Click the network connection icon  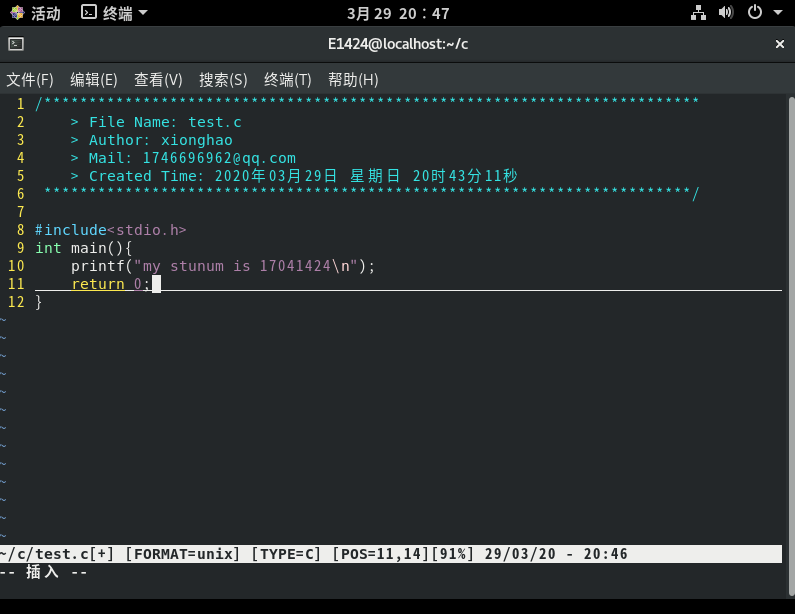coord(698,13)
